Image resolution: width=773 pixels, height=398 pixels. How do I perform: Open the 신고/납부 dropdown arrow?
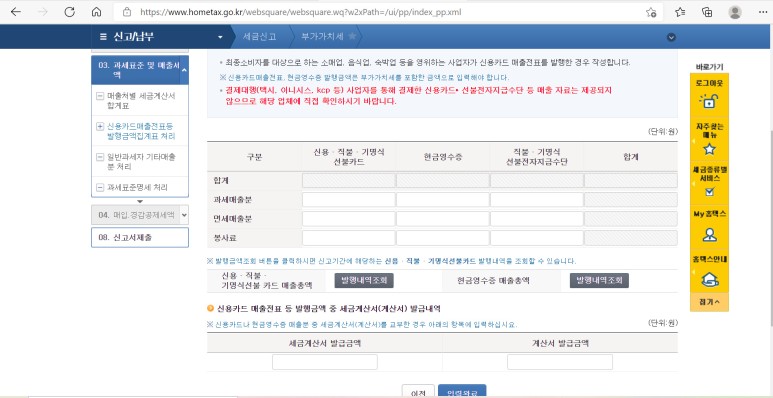(x=220, y=37)
